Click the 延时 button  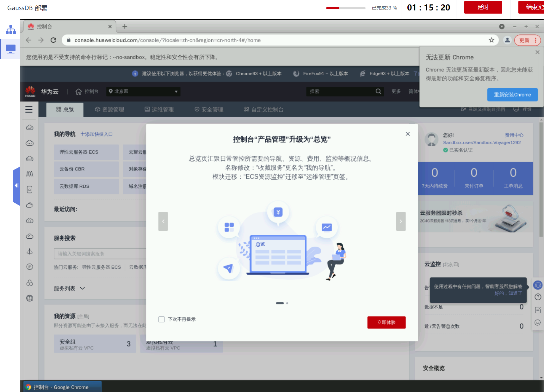pyautogui.click(x=483, y=7)
